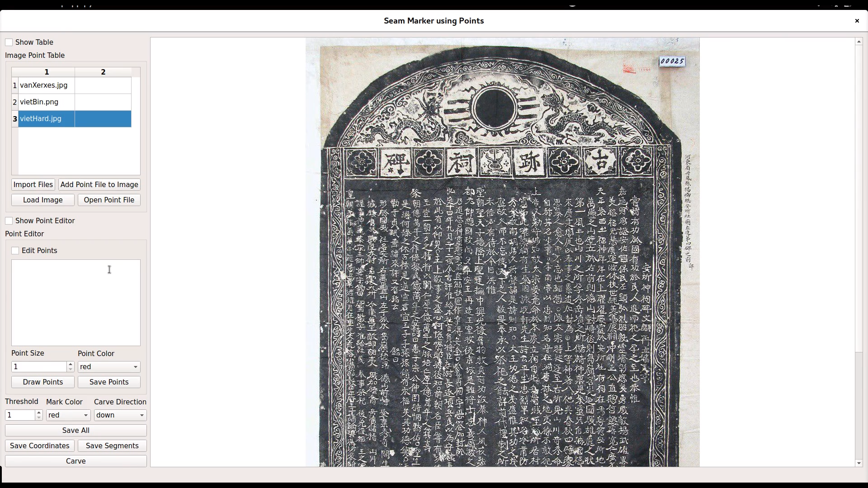Viewport: 868px width, 488px height.
Task: Open the Point Color dropdown
Action: click(109, 367)
